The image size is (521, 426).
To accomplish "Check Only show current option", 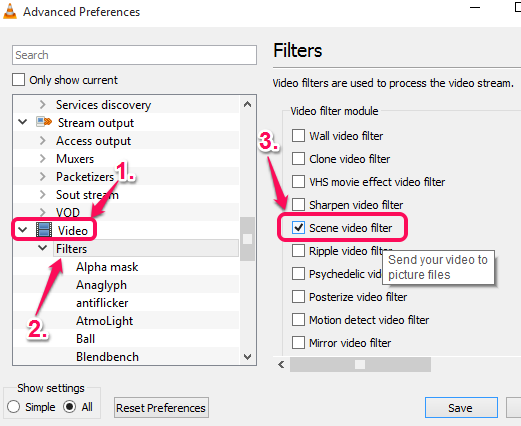I will click(18, 80).
